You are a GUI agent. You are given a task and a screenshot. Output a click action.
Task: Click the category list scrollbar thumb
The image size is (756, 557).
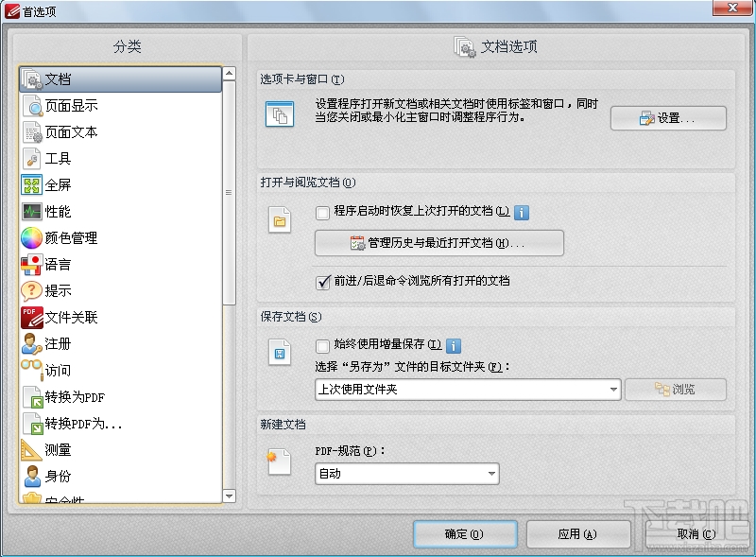coord(230,193)
